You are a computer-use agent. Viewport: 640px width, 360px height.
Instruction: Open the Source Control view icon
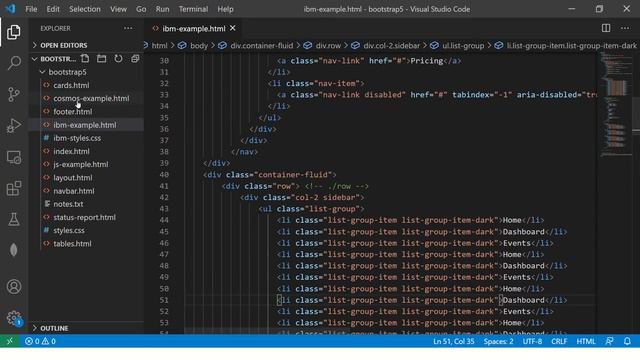tap(13, 94)
